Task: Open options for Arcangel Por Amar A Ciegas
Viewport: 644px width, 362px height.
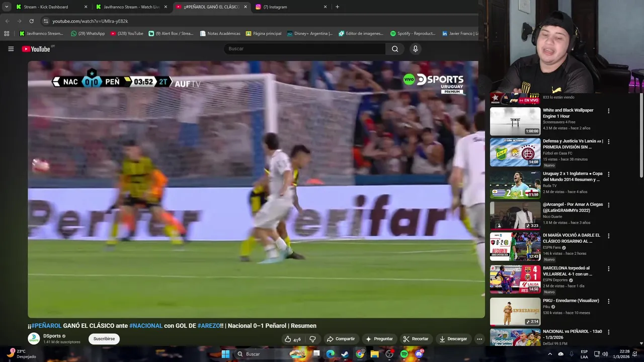Action: [608, 205]
